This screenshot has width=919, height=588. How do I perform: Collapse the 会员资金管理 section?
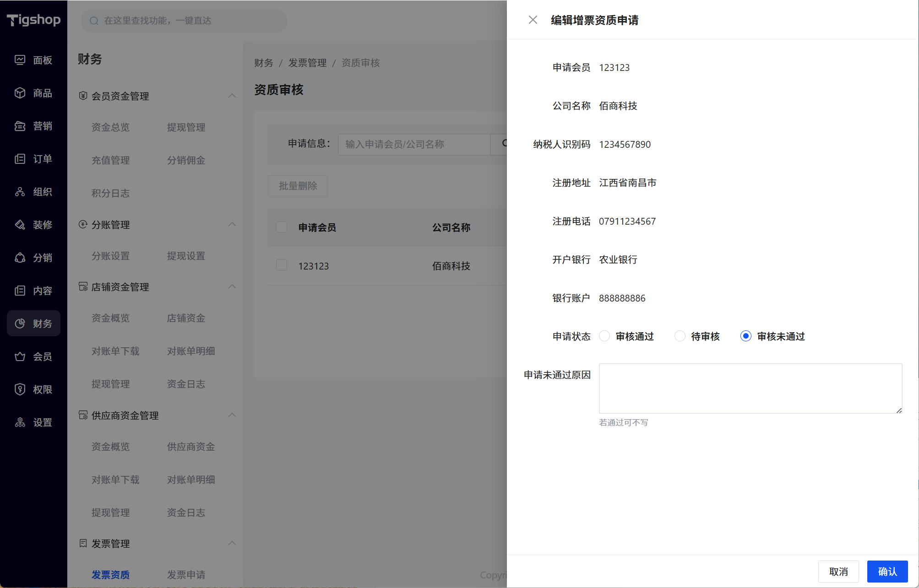click(232, 96)
